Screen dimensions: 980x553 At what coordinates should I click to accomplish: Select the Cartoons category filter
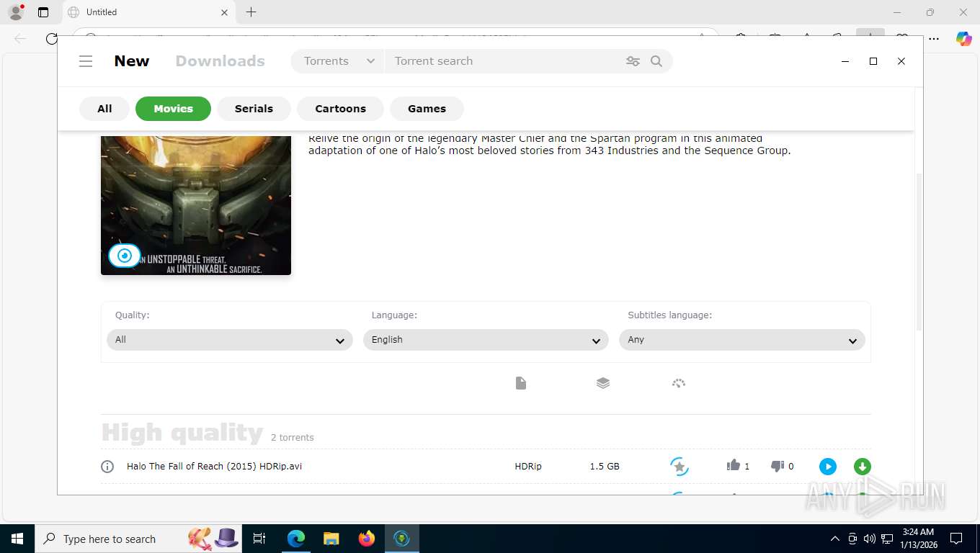(340, 109)
